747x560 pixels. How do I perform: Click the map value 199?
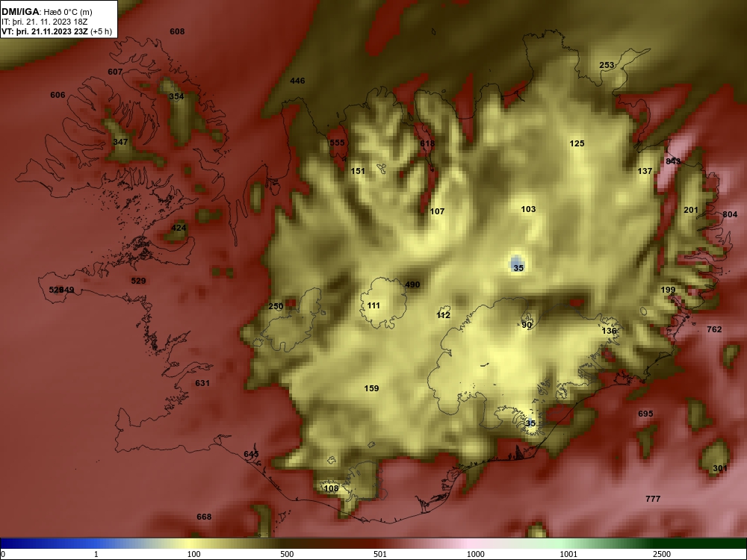pyautogui.click(x=668, y=290)
